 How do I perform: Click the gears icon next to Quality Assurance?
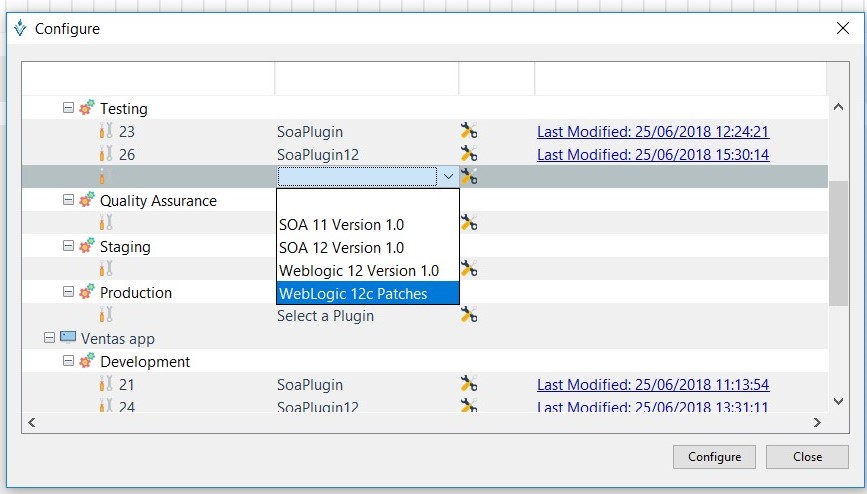point(86,200)
